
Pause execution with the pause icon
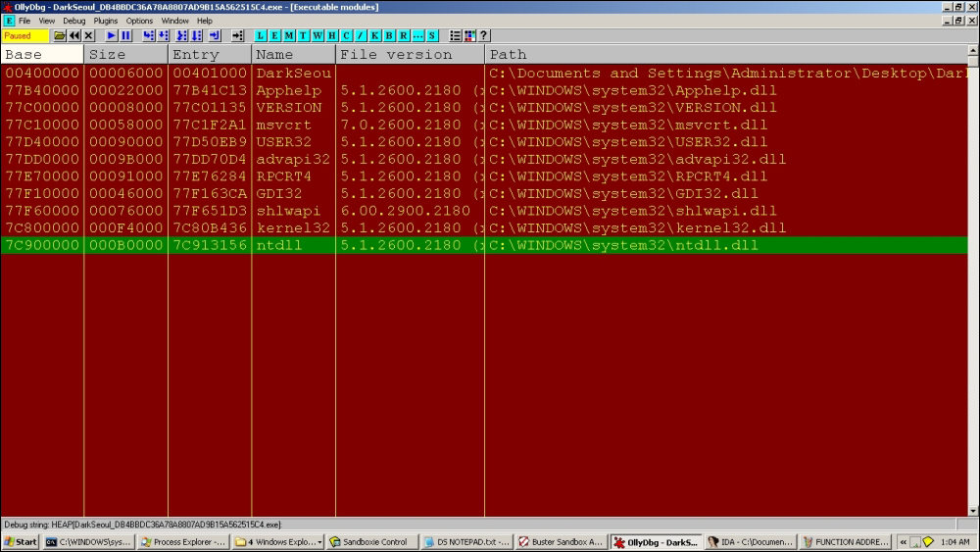125,35
